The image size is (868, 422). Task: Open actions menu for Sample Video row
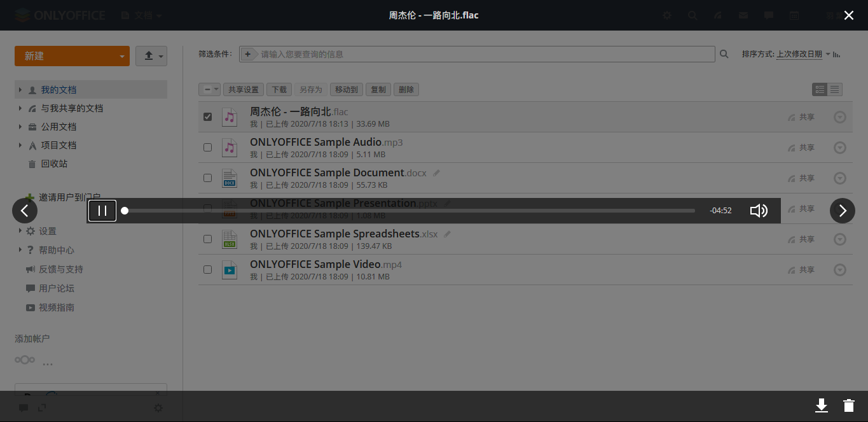840,270
